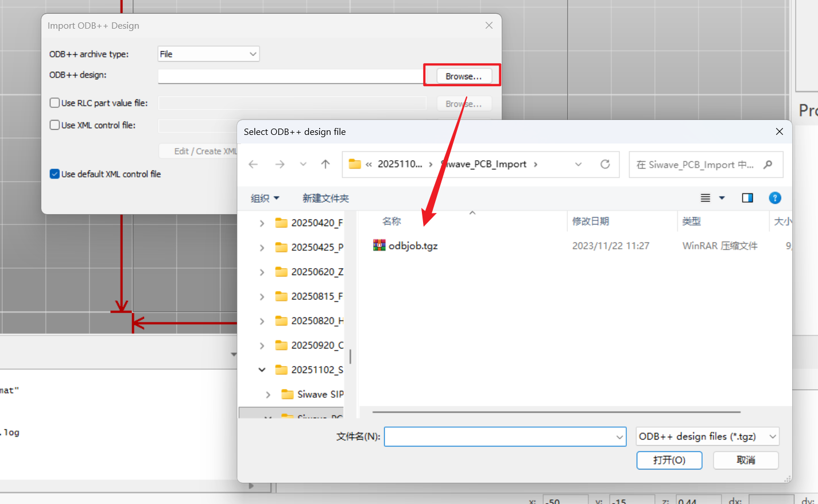Select the Siwave SIP folder
This screenshot has height=504, width=818.
pyautogui.click(x=313, y=394)
